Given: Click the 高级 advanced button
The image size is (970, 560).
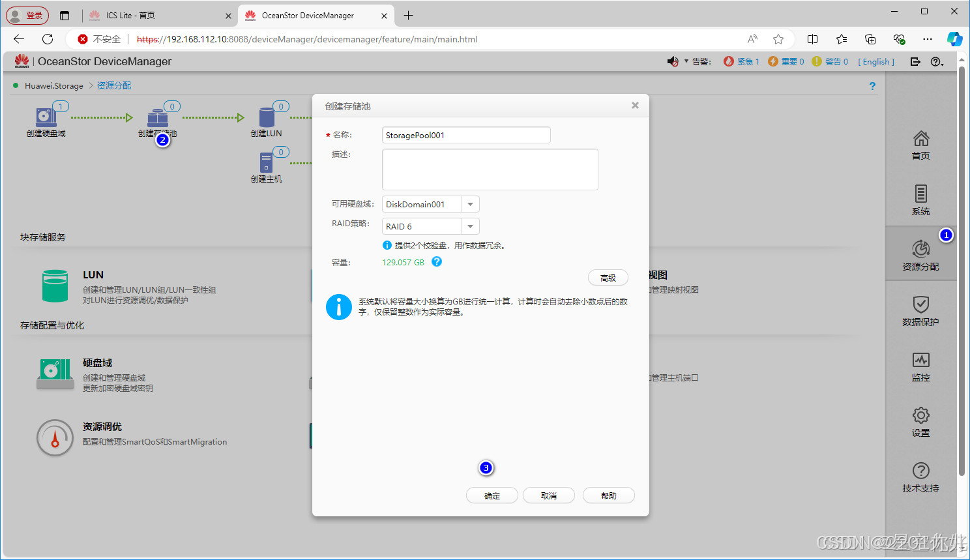Looking at the screenshot, I should 608,278.
